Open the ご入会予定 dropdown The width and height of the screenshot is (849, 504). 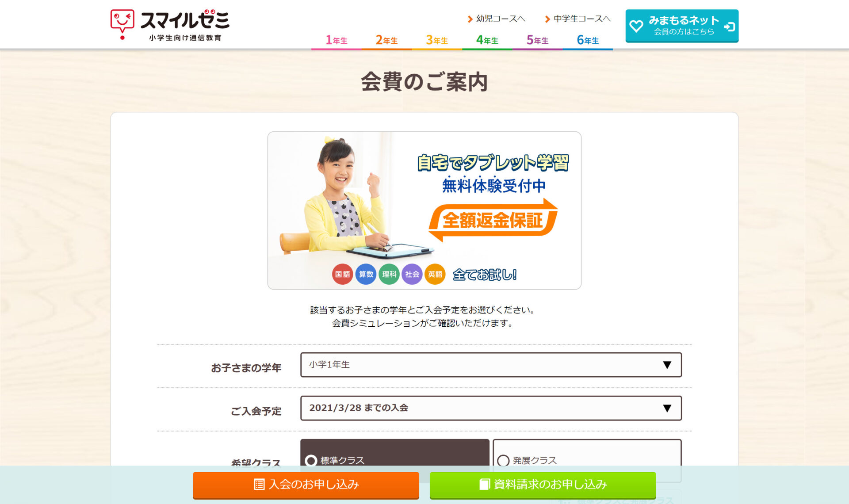tap(491, 408)
